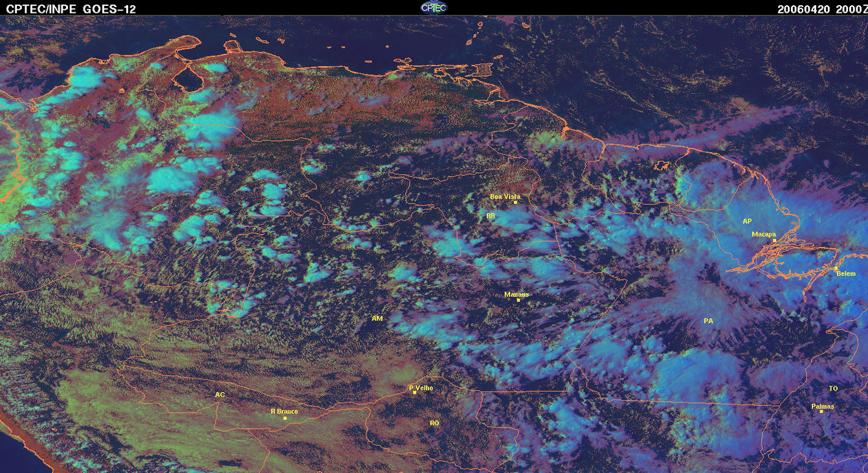Click the P Velho city marker square
This screenshot has width=868, height=473.
(414, 393)
